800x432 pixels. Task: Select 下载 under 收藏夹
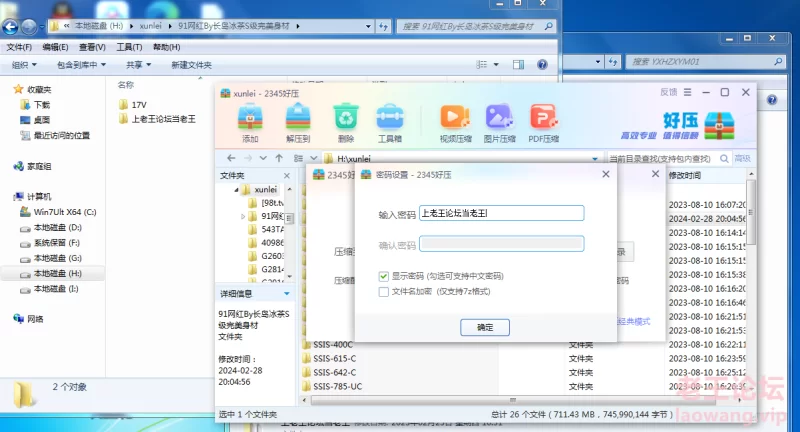coord(35,105)
